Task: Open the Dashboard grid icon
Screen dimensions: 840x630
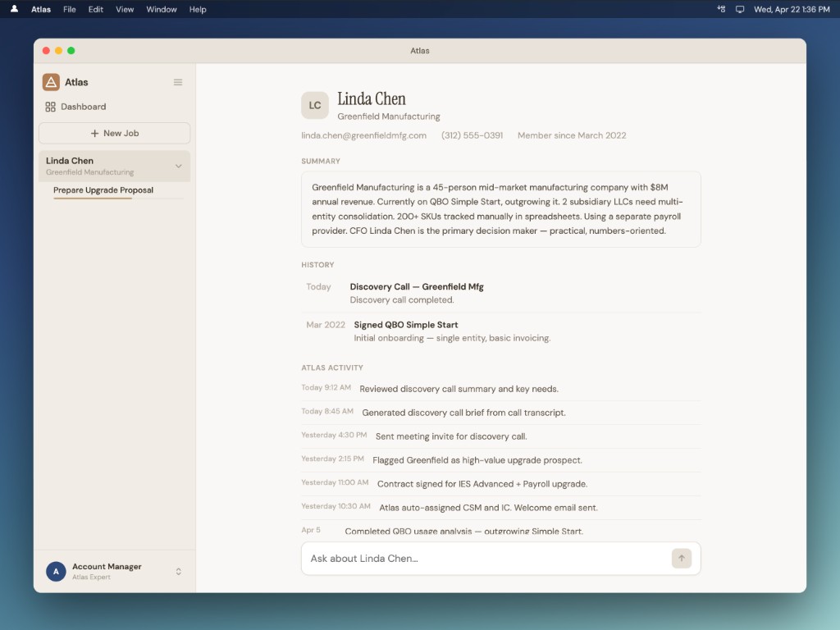Action: coord(50,107)
